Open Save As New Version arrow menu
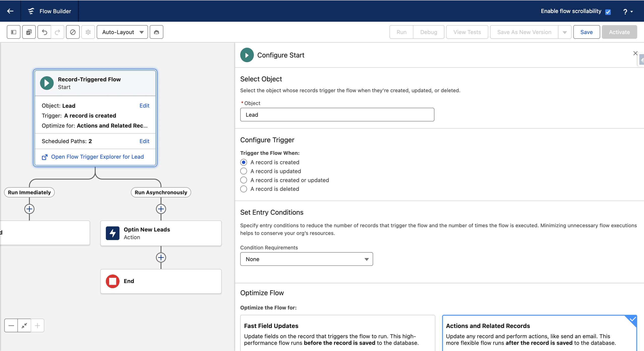The width and height of the screenshot is (644, 351). pyautogui.click(x=565, y=32)
